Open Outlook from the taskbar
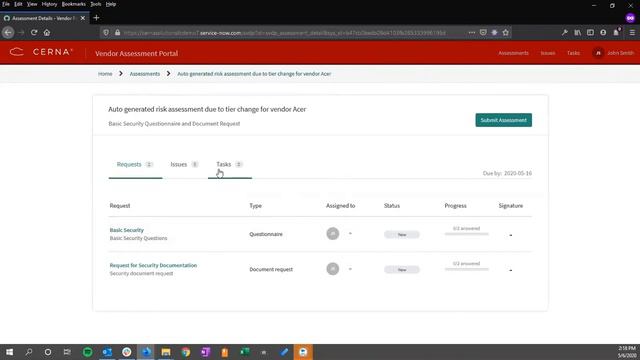Screen dimensions: 640x360 (107, 352)
